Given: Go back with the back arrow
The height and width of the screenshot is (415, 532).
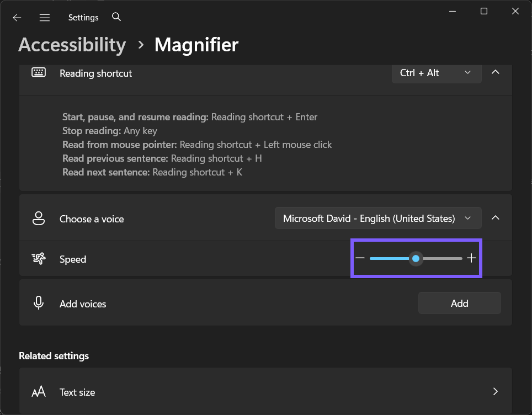Looking at the screenshot, I should click(17, 18).
